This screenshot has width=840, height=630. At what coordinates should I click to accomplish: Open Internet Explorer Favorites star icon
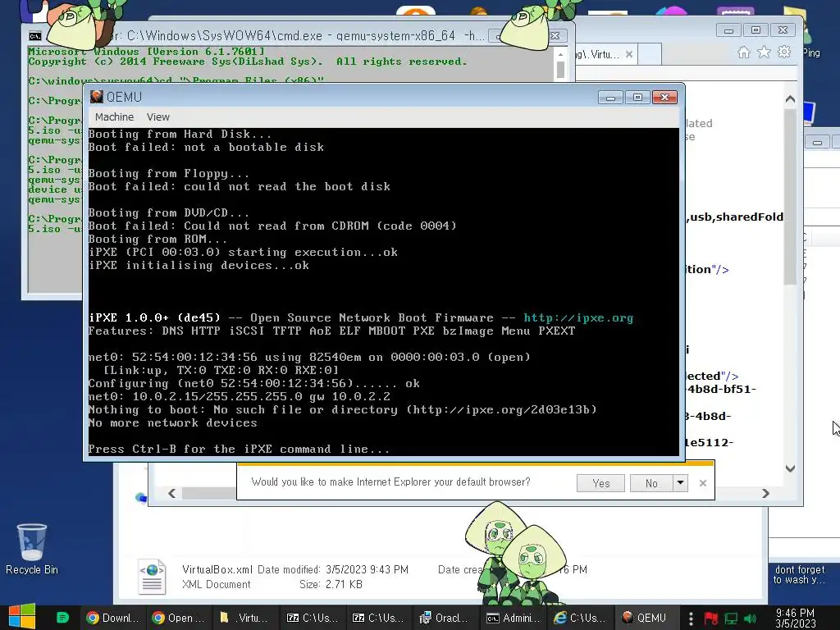(764, 52)
